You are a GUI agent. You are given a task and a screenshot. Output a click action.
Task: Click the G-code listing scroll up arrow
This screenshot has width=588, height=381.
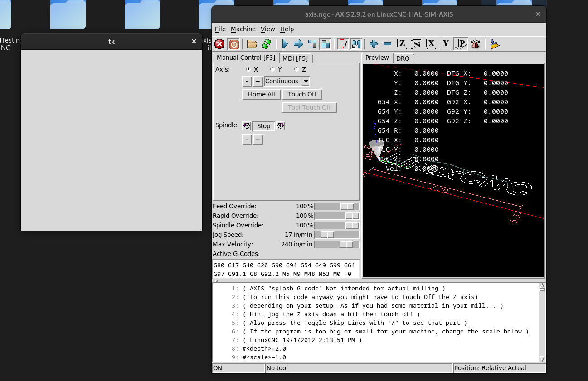542,287
